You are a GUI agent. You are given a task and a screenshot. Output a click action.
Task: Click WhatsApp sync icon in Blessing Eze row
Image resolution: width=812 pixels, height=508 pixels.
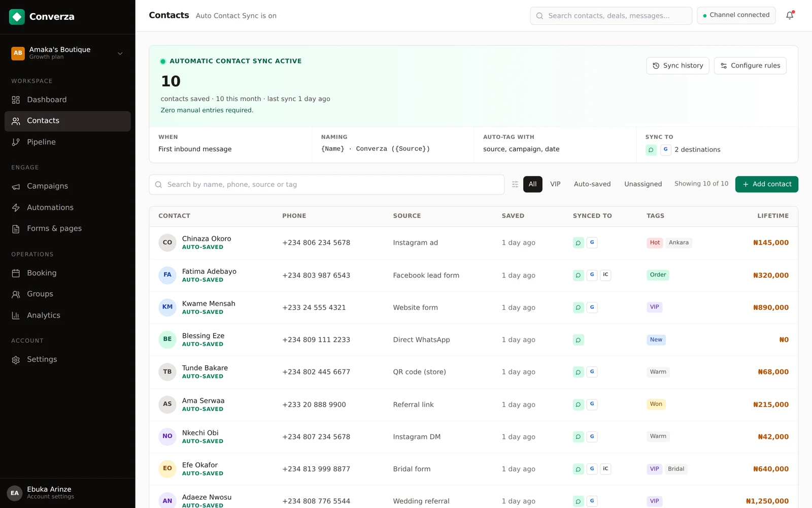[x=578, y=340]
